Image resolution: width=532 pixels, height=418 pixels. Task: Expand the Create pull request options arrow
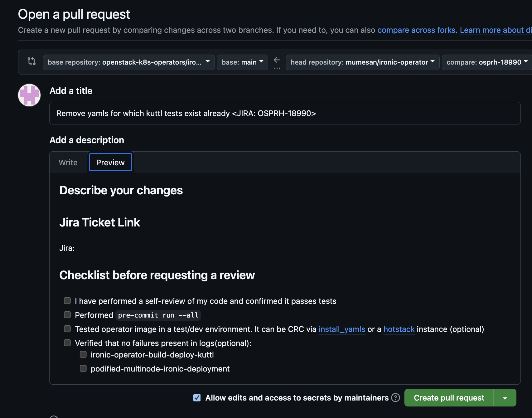click(505, 398)
